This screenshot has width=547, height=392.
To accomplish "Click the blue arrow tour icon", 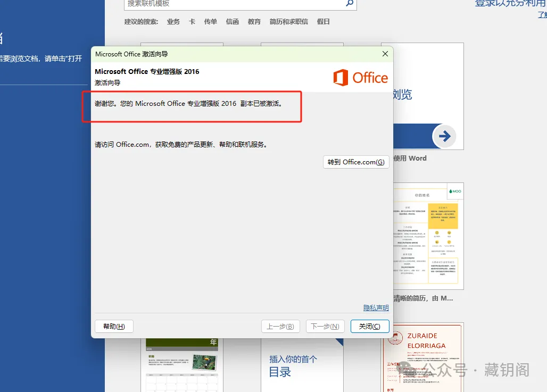I will pyautogui.click(x=444, y=136).
